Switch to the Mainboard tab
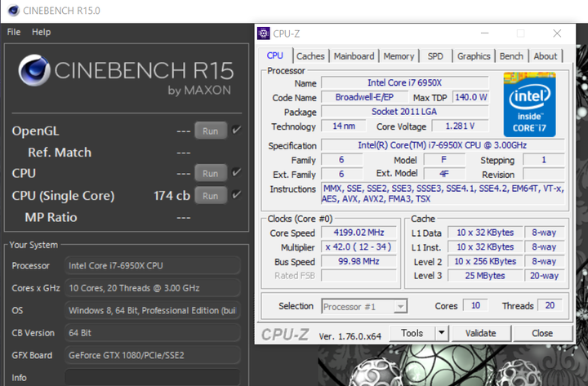The width and height of the screenshot is (588, 386). click(x=354, y=56)
